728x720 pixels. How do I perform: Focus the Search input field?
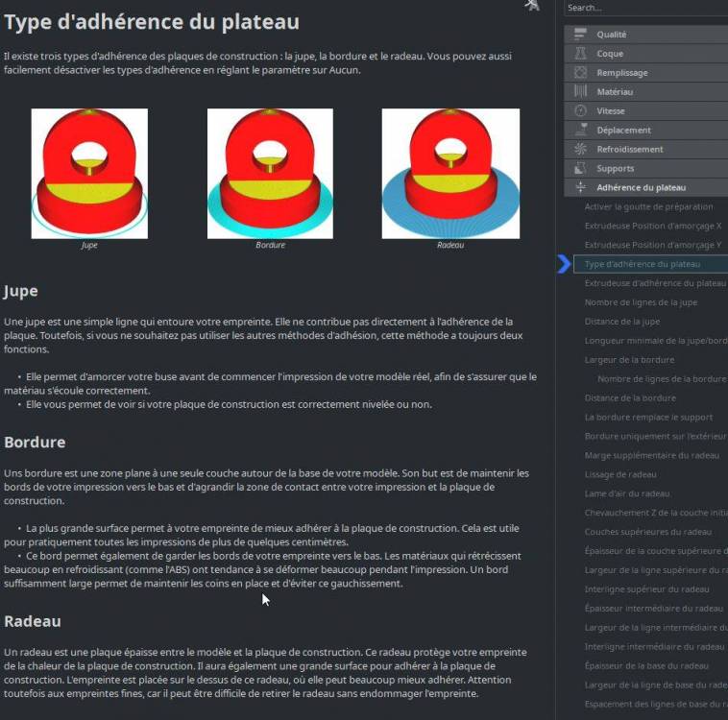tap(645, 8)
